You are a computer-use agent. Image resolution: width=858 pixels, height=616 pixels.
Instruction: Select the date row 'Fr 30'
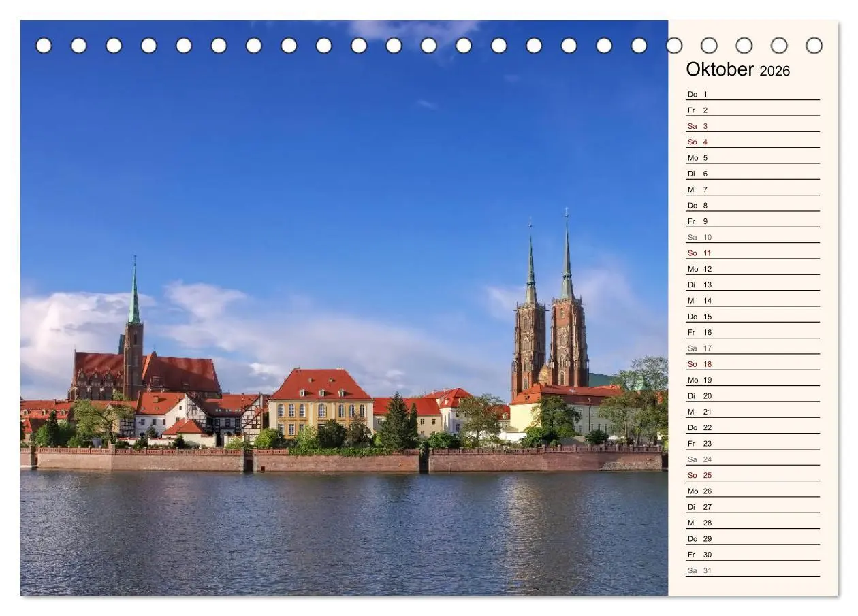[752, 555]
